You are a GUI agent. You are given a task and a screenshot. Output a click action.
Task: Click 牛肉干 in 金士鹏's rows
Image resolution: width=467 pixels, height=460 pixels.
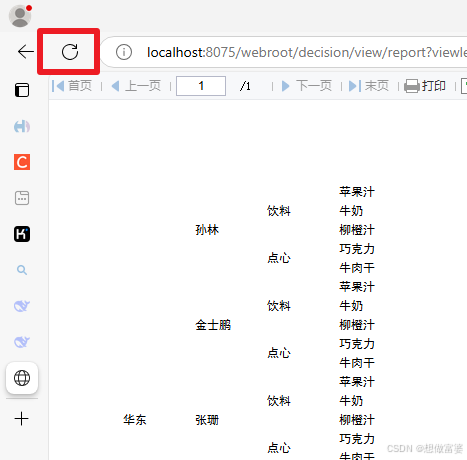coord(357,363)
